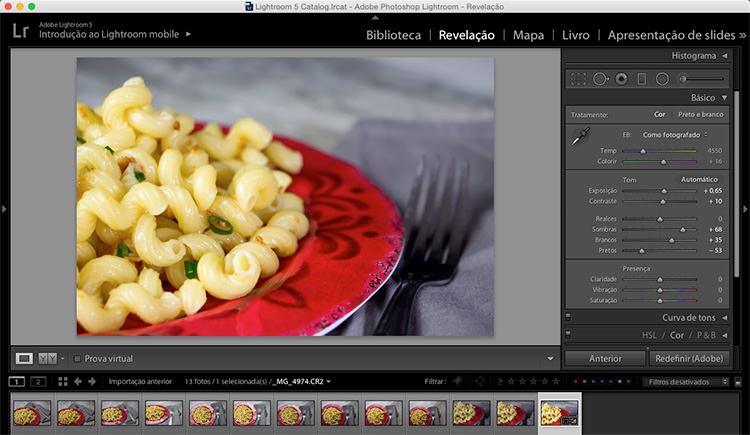Open grid view from filmstrip bar
Image resolution: width=750 pixels, height=435 pixels.
pos(62,381)
